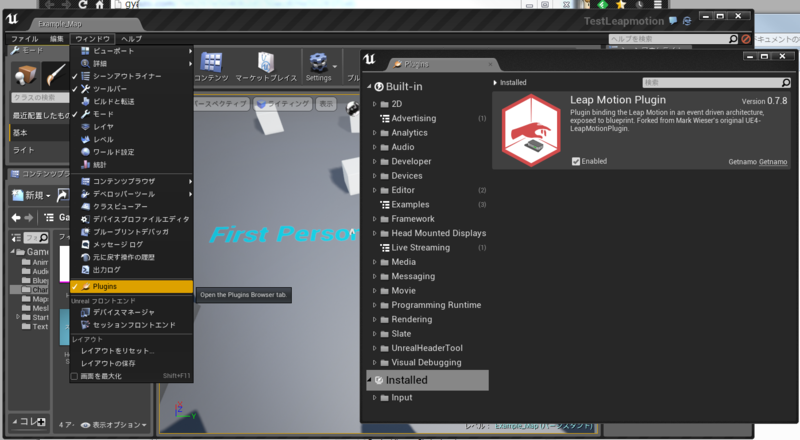
Task: Select the Examples plugin category
Action: tap(428, 205)
